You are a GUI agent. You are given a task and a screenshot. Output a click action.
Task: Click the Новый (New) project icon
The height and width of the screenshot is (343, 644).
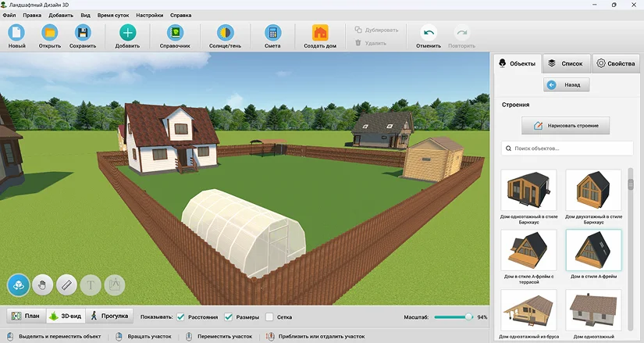coord(16,33)
